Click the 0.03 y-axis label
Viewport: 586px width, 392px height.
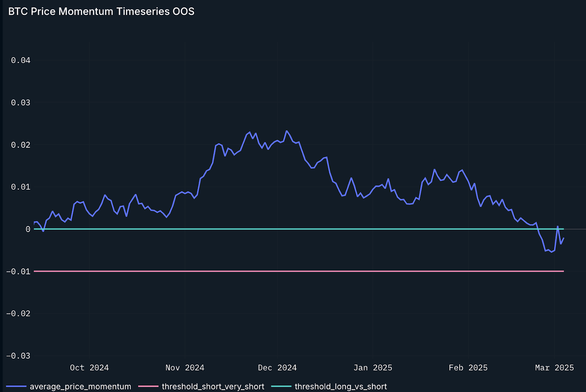(x=21, y=102)
